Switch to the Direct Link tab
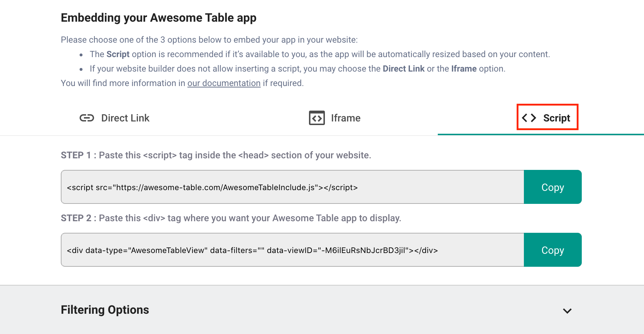This screenshot has width=644, height=334. point(114,118)
